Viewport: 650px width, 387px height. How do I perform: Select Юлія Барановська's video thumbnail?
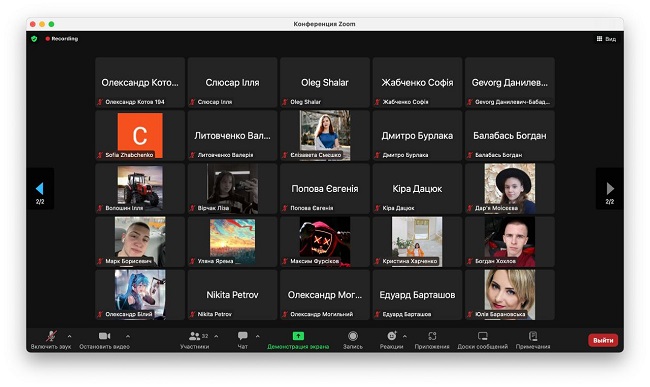[x=510, y=295]
